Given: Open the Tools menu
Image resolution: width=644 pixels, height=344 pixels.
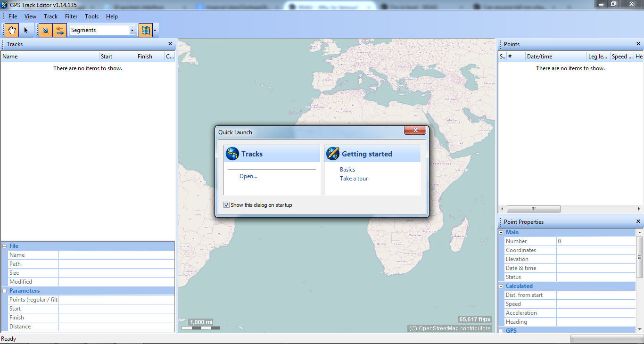Looking at the screenshot, I should point(92,16).
